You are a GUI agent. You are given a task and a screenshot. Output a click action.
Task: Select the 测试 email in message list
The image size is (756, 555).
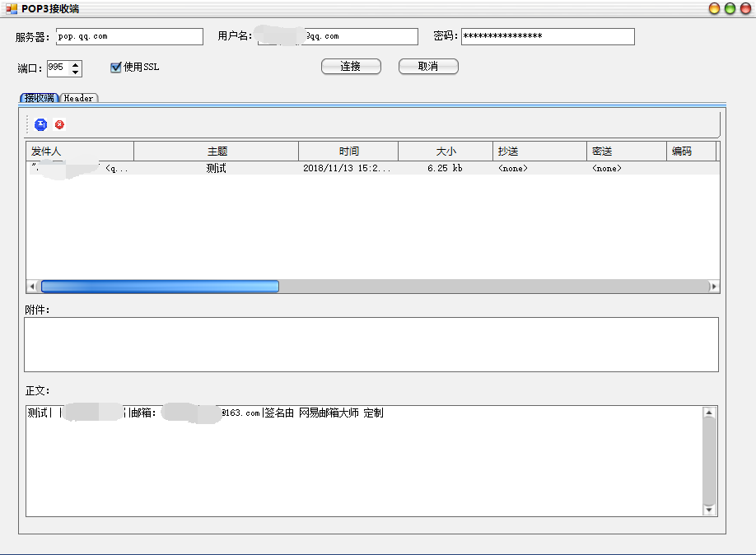[216, 168]
